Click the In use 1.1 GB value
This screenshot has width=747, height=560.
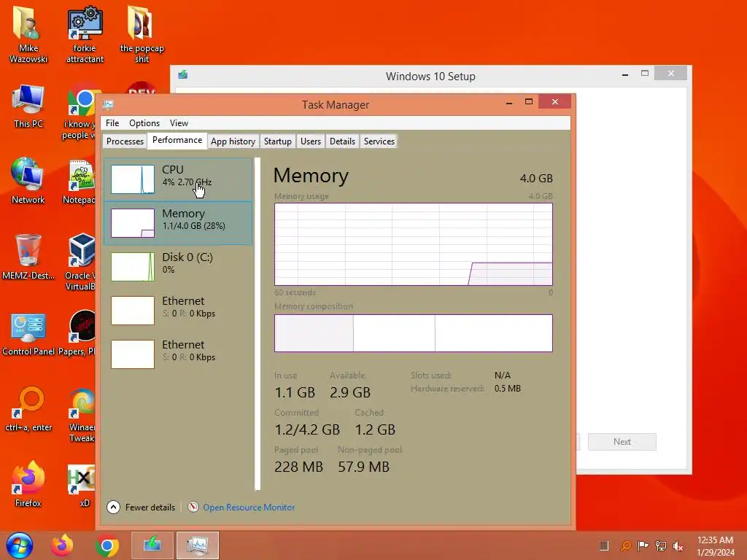pyautogui.click(x=295, y=392)
